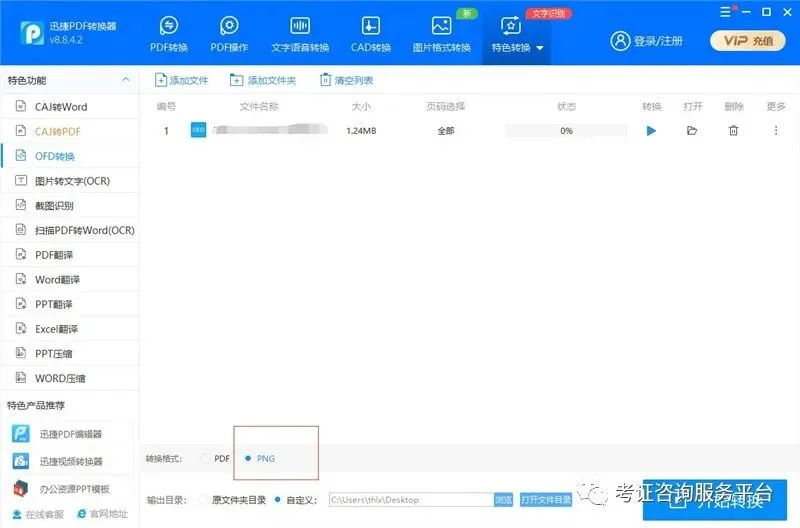The width and height of the screenshot is (800, 528).
Task: Select 扫描PDF转Word(OCR) in sidebar
Action: pos(70,230)
